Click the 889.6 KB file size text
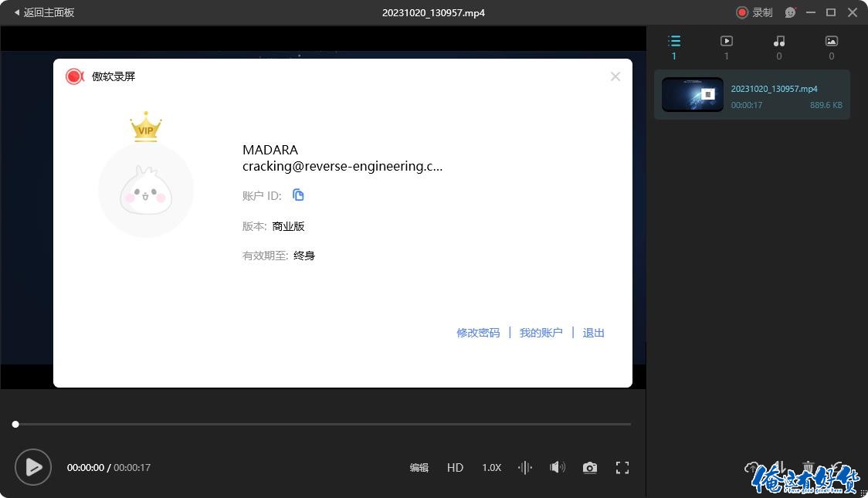The image size is (868, 498). [x=826, y=105]
